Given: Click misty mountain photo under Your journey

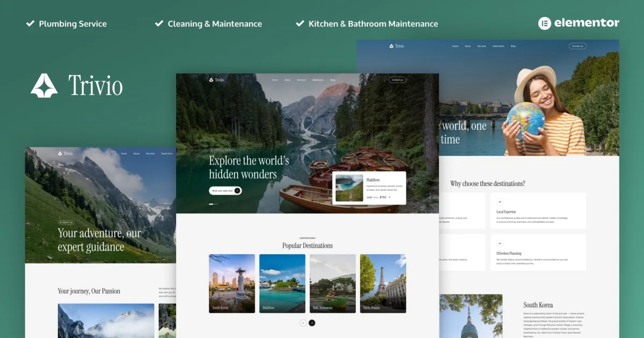Looking at the screenshot, I should point(106,321).
